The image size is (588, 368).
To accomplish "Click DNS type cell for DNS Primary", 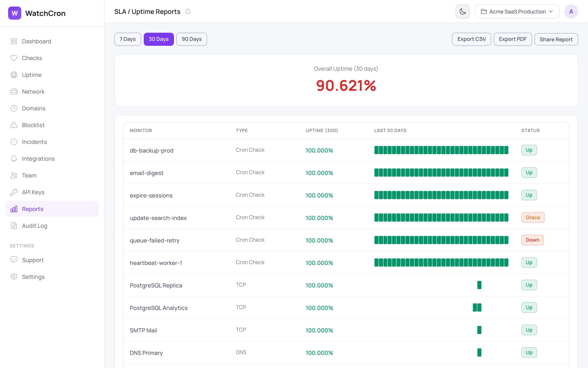I will pos(241,352).
